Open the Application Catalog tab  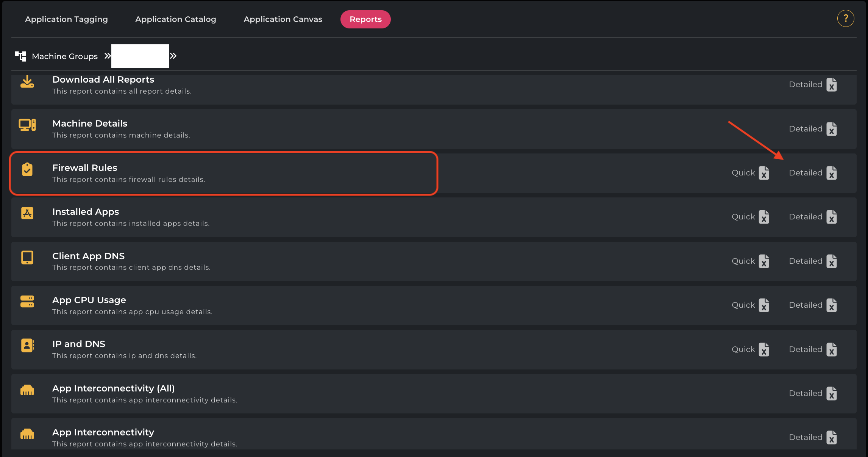tap(175, 19)
